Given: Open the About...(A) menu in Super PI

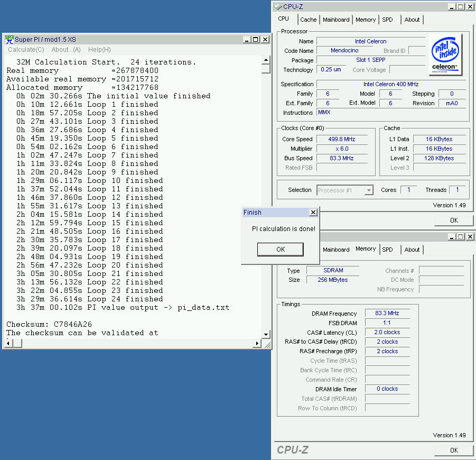Looking at the screenshot, I should 66,50.
